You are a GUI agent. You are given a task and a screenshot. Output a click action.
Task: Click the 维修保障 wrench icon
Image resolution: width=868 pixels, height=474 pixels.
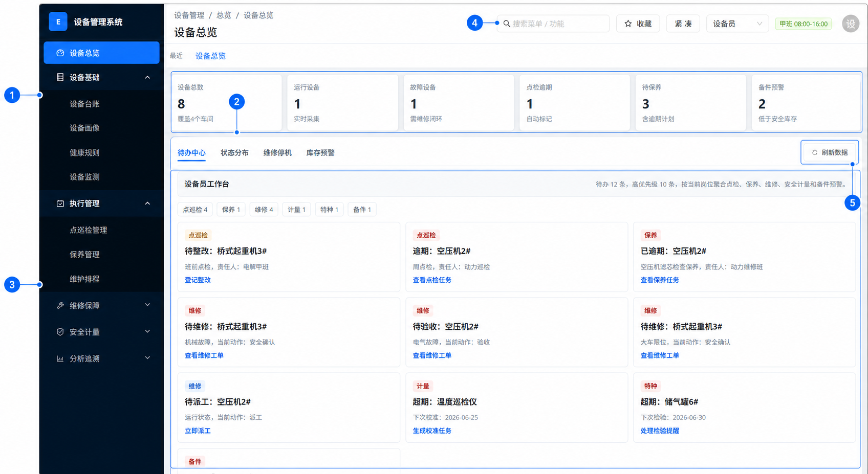60,306
